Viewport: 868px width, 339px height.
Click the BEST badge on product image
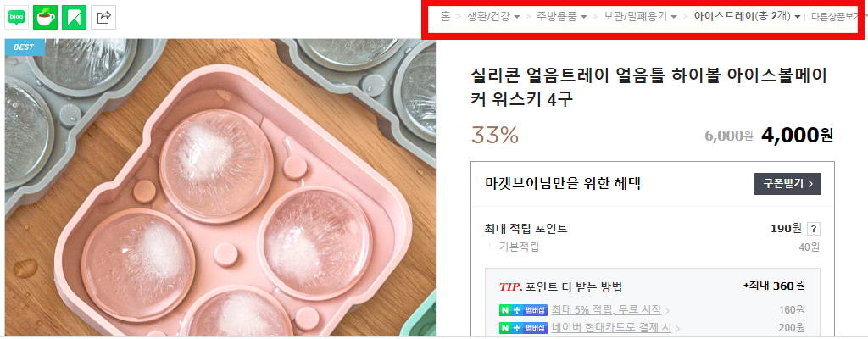pos(25,47)
